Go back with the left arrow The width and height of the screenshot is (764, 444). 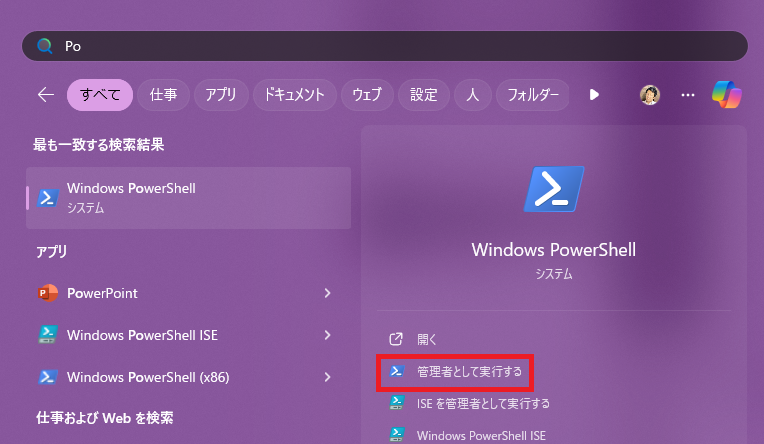click(x=46, y=95)
